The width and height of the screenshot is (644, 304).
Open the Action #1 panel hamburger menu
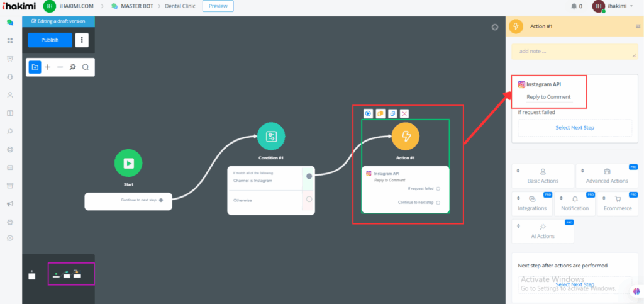coord(638,26)
